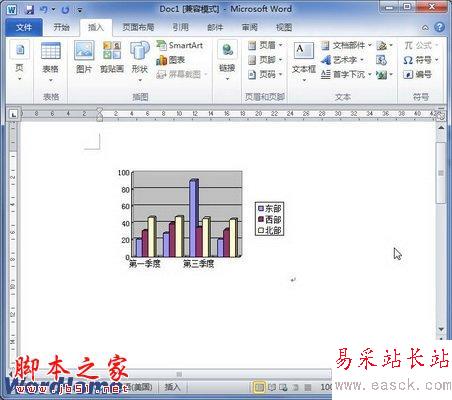Click the date and time icon
The width and height of the screenshot is (452, 400).
tap(381, 60)
